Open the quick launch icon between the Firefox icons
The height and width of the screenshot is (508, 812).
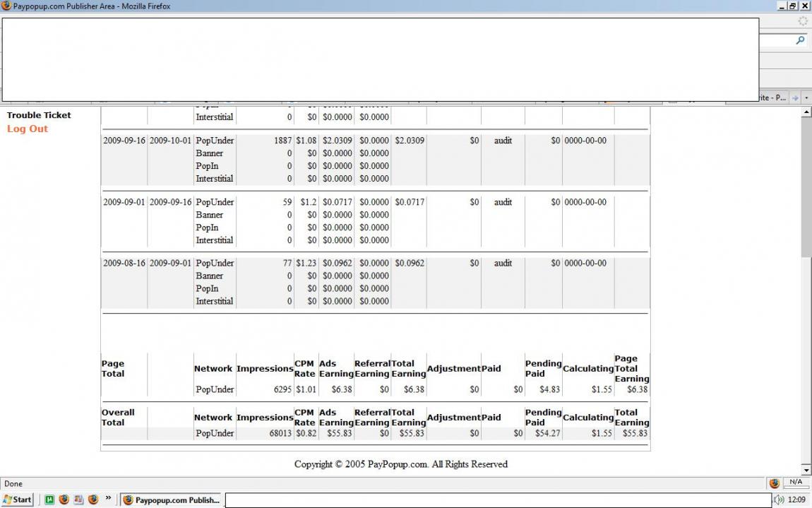tap(78, 500)
